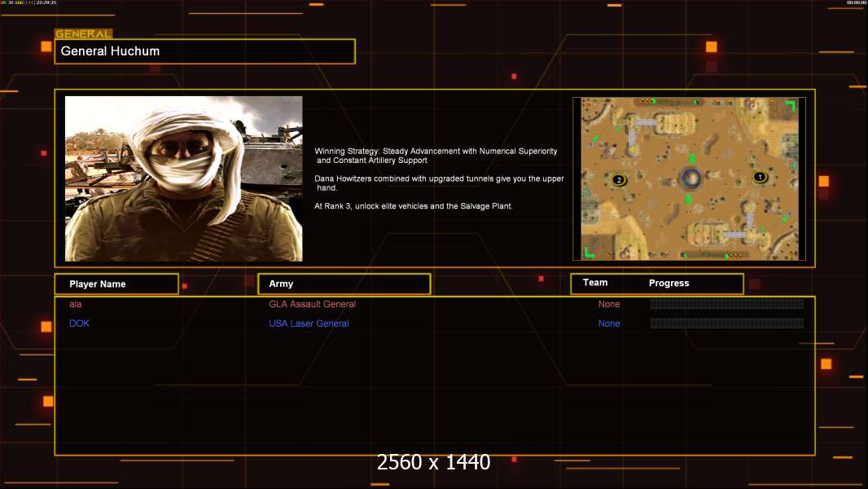868x489 pixels.
Task: Click the 2560 x 1440 resolution text
Action: [433, 462]
